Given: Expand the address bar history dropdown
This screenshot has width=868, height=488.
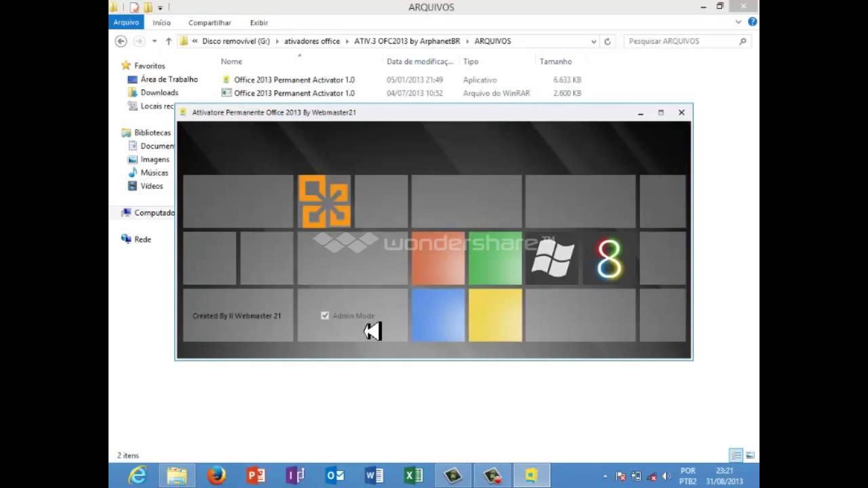Looking at the screenshot, I should click(x=594, y=41).
